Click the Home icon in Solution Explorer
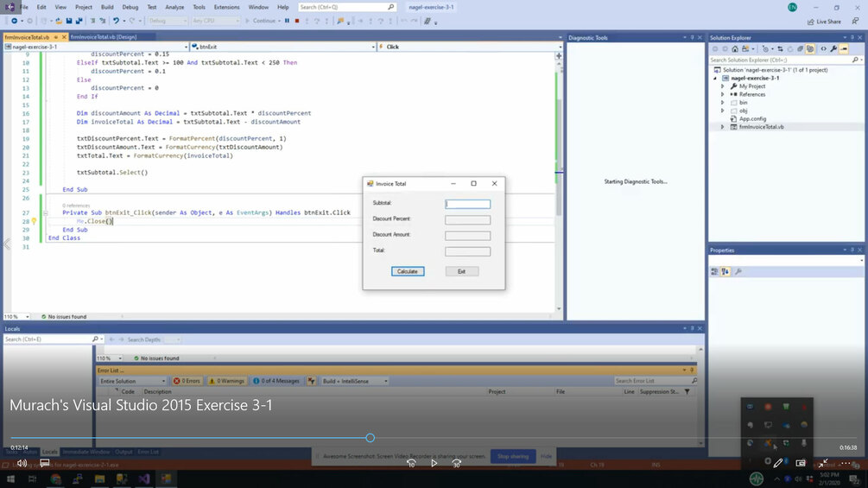 [x=735, y=48]
